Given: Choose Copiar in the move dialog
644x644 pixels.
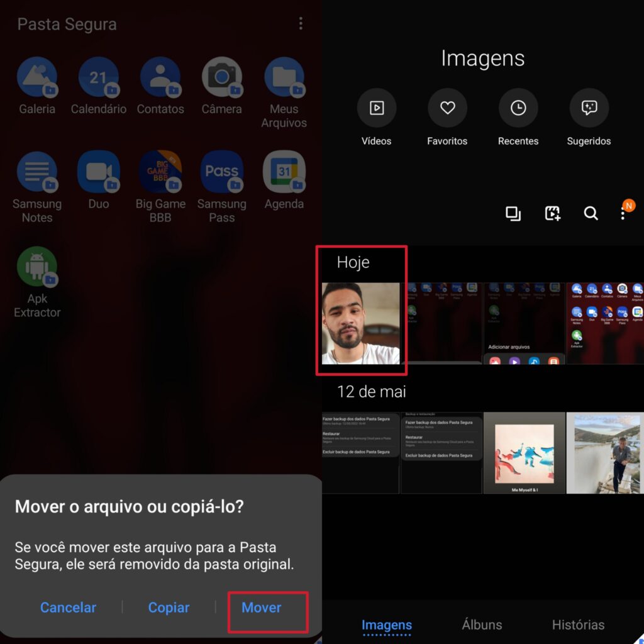Looking at the screenshot, I should pos(169,608).
